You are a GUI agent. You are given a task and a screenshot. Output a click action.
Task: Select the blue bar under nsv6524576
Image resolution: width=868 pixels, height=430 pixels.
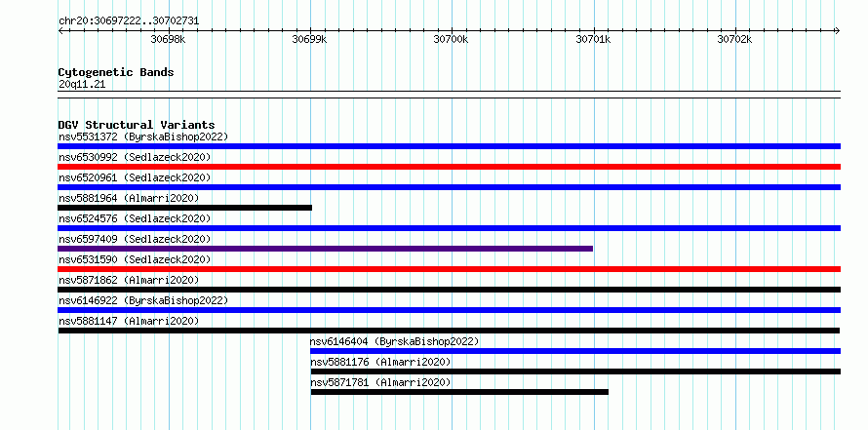pyautogui.click(x=449, y=228)
